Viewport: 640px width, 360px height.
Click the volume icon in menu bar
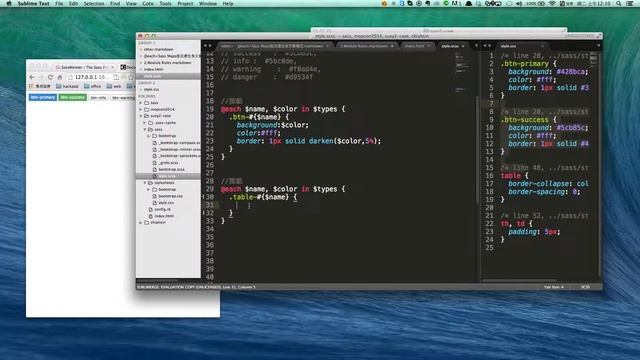(519, 3)
